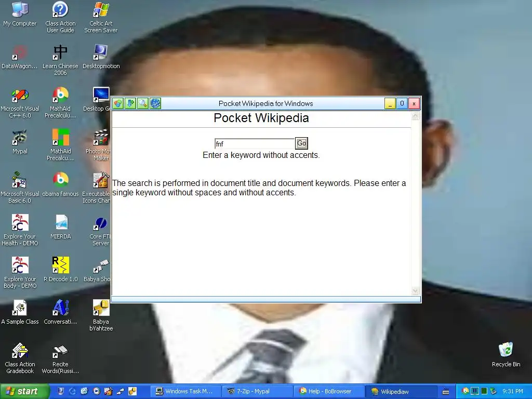Select the Babya bYahtzee desktop icon
The width and height of the screenshot is (532, 399).
[101, 315]
